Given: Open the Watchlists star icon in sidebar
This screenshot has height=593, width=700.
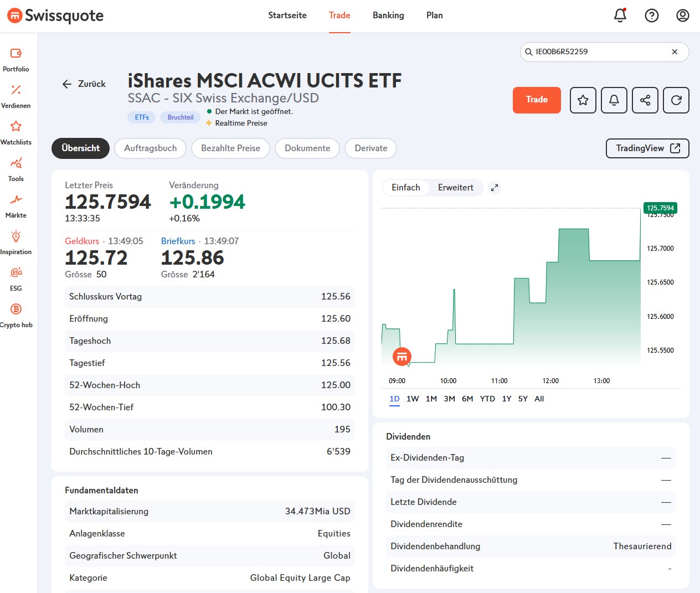Looking at the screenshot, I should [16, 126].
